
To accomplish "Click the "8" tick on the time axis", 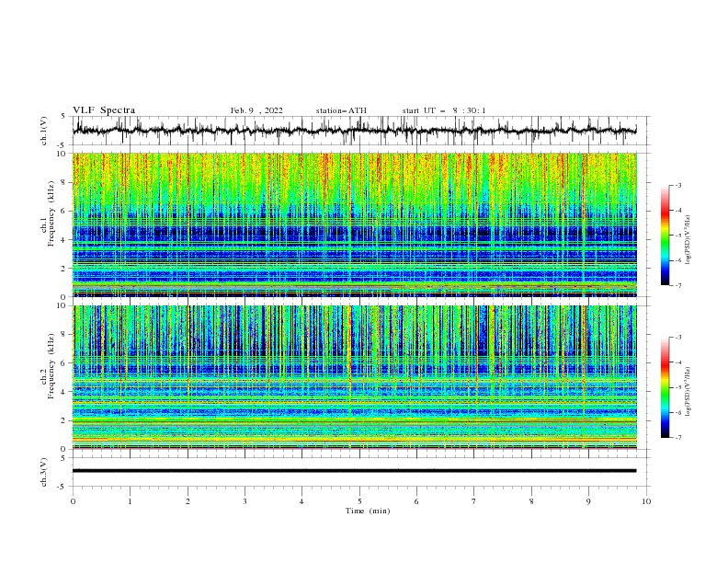I will click(531, 501).
